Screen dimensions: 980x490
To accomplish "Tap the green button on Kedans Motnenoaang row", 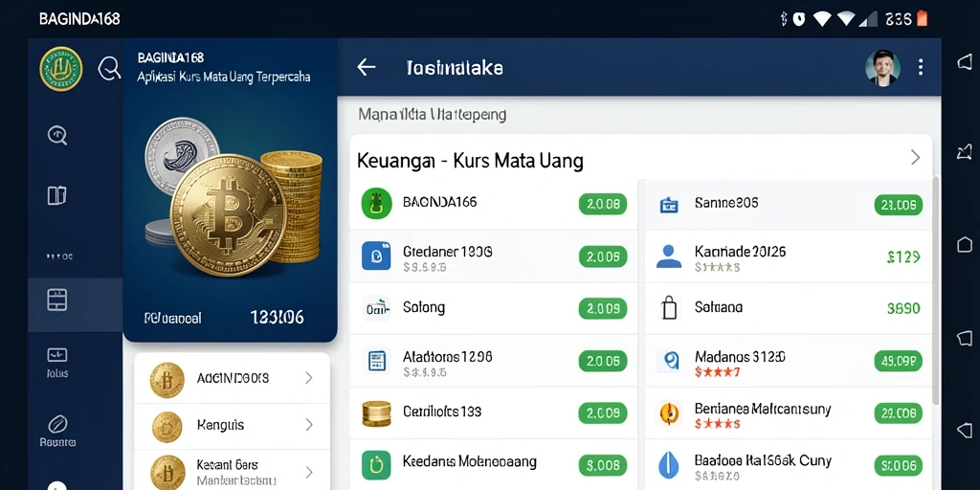I will click(603, 466).
